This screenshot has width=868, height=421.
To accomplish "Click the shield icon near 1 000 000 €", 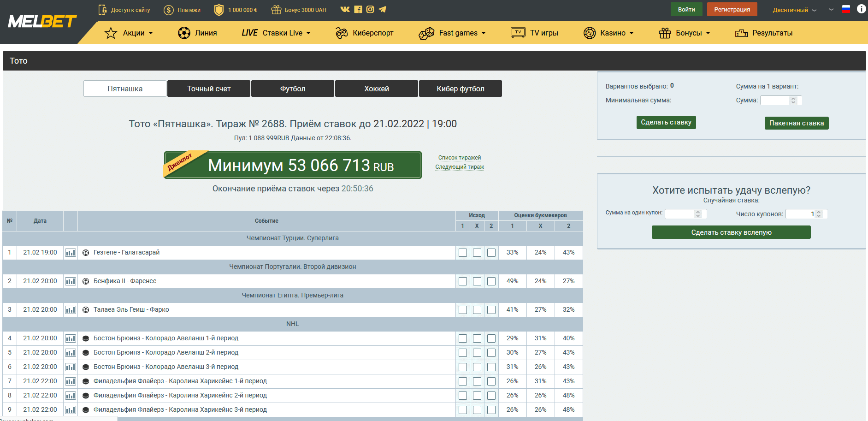I will click(x=219, y=10).
